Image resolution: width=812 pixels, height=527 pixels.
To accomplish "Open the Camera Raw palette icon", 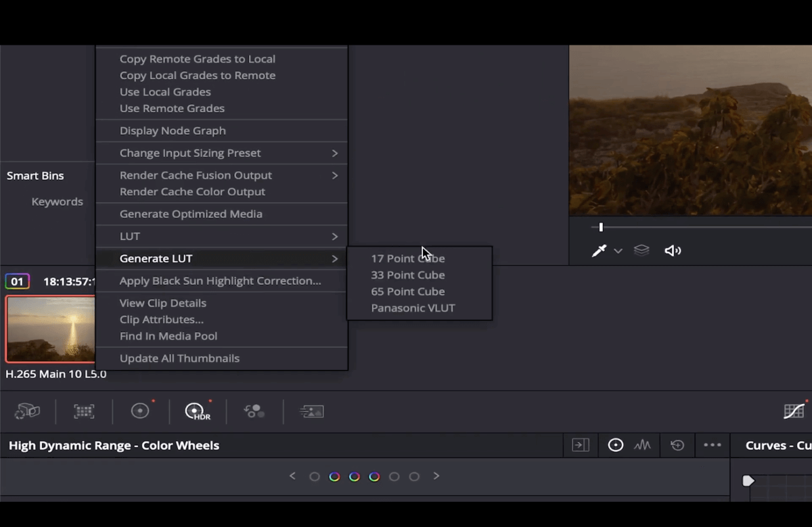I will pyautogui.click(x=28, y=411).
